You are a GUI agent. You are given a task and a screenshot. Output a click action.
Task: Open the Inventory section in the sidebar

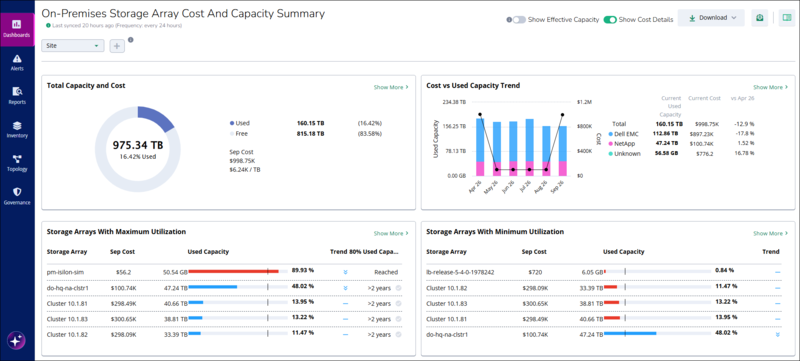pyautogui.click(x=17, y=130)
